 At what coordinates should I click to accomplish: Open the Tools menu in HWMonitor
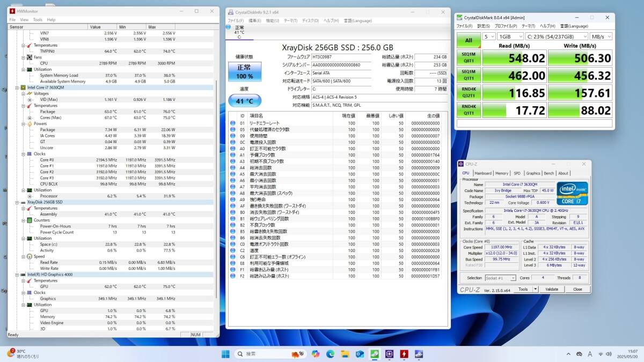[38, 20]
